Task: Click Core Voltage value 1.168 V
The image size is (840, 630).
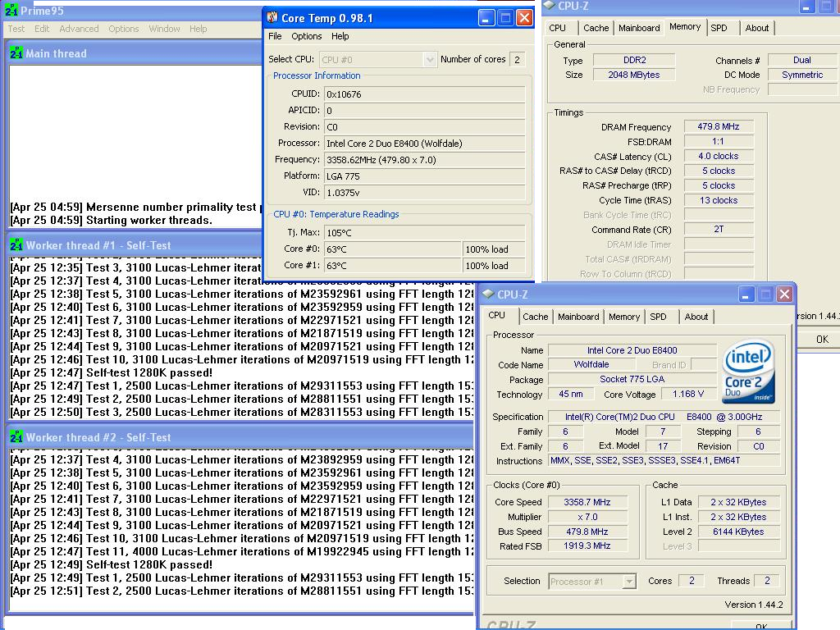Action: point(688,395)
